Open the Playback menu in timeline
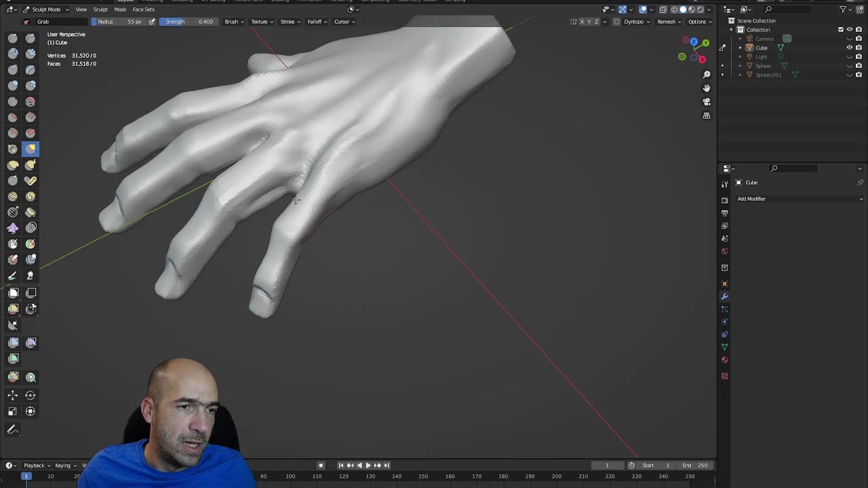The width and height of the screenshot is (868, 488). point(37,466)
